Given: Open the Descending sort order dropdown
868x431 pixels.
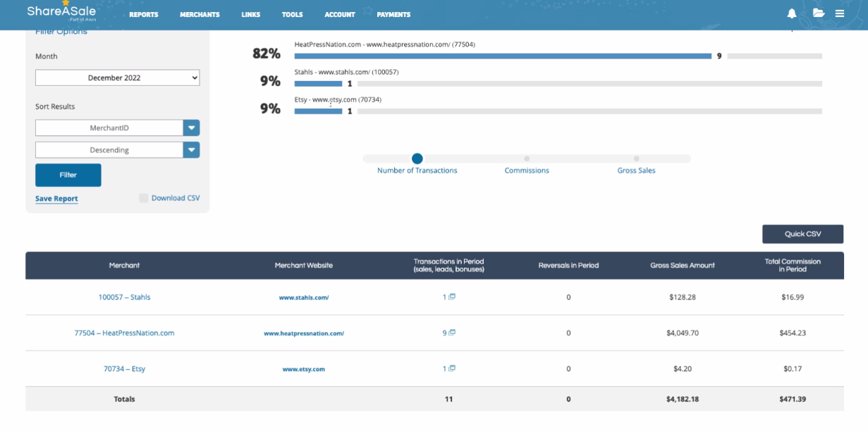Looking at the screenshot, I should [x=118, y=150].
